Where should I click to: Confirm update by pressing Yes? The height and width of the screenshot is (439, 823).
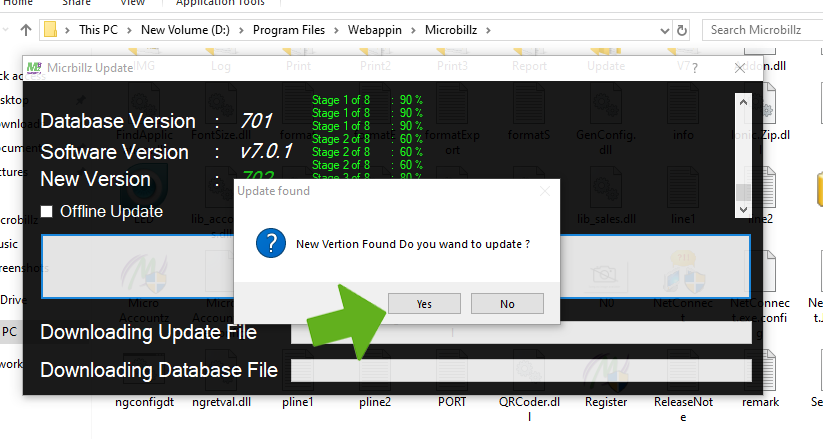coord(424,304)
